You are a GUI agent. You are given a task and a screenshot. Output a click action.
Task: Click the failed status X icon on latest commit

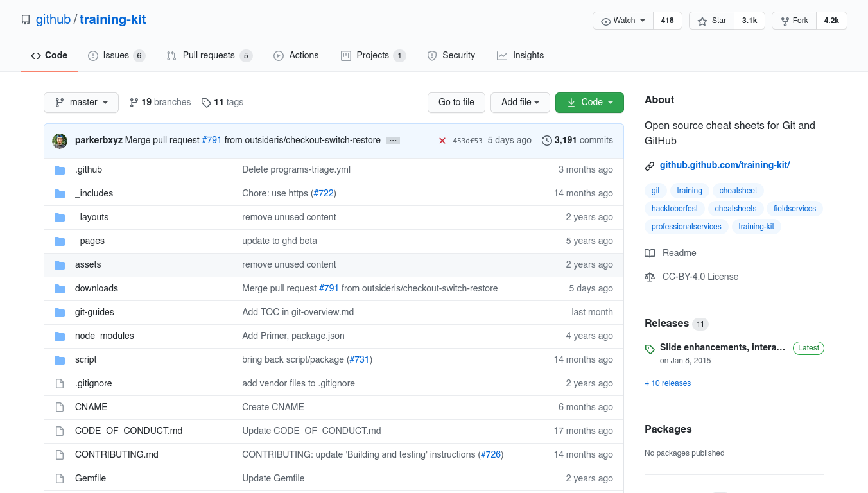(x=442, y=141)
